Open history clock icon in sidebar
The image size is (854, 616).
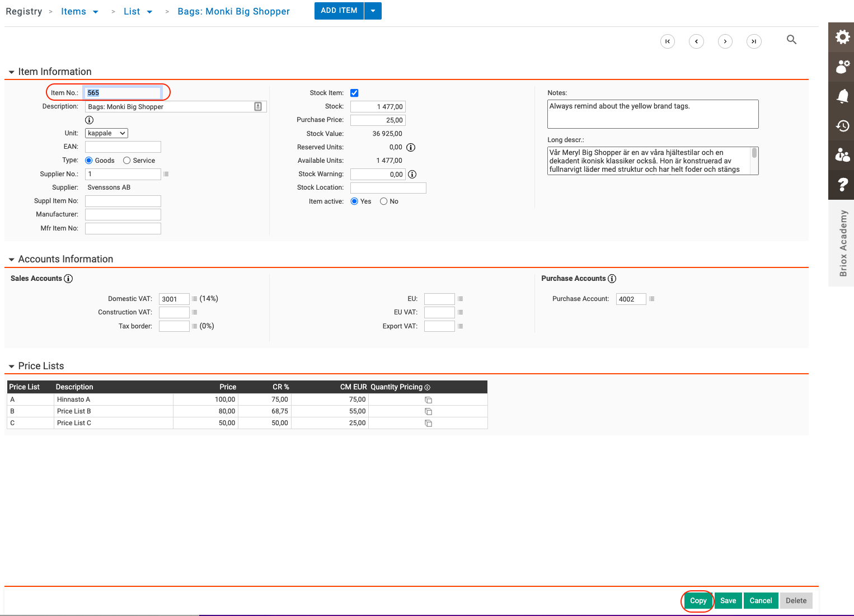click(842, 126)
